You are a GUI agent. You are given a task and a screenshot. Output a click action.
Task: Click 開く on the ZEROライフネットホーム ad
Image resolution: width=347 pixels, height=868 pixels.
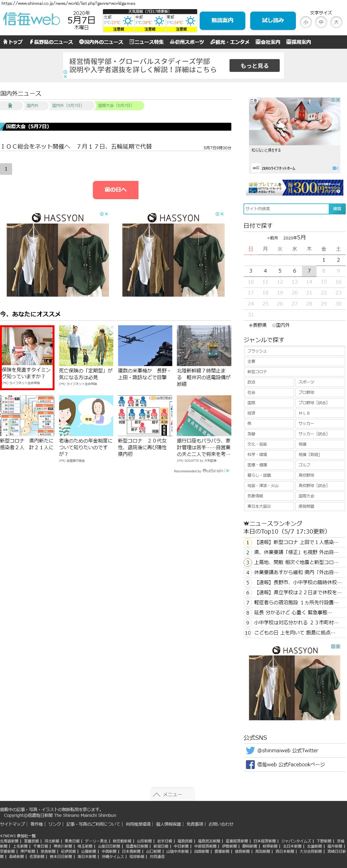pos(335,168)
